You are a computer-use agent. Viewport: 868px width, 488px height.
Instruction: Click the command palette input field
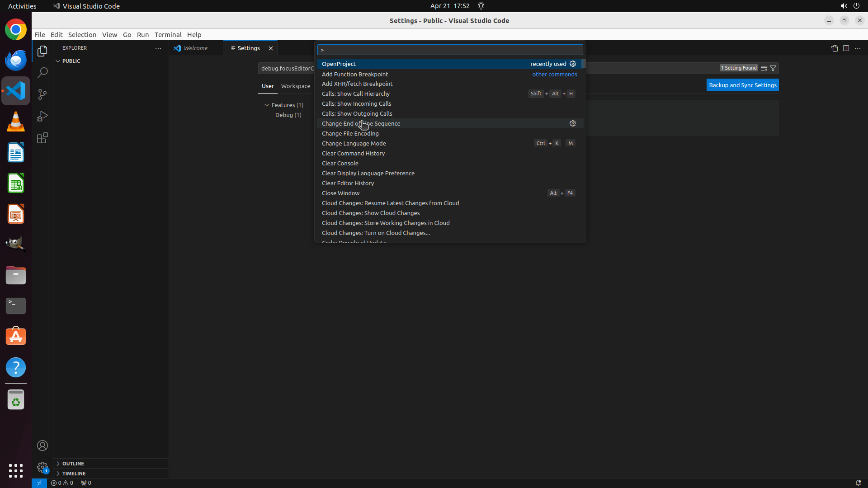point(450,50)
